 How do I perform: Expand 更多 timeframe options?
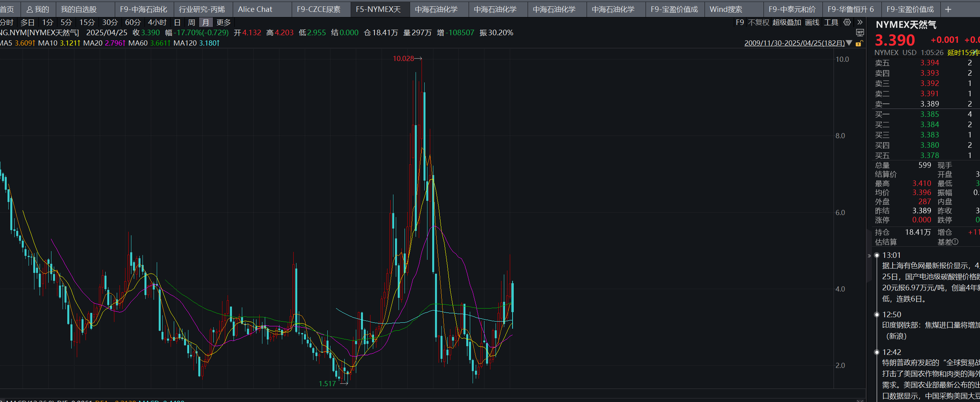pos(224,23)
